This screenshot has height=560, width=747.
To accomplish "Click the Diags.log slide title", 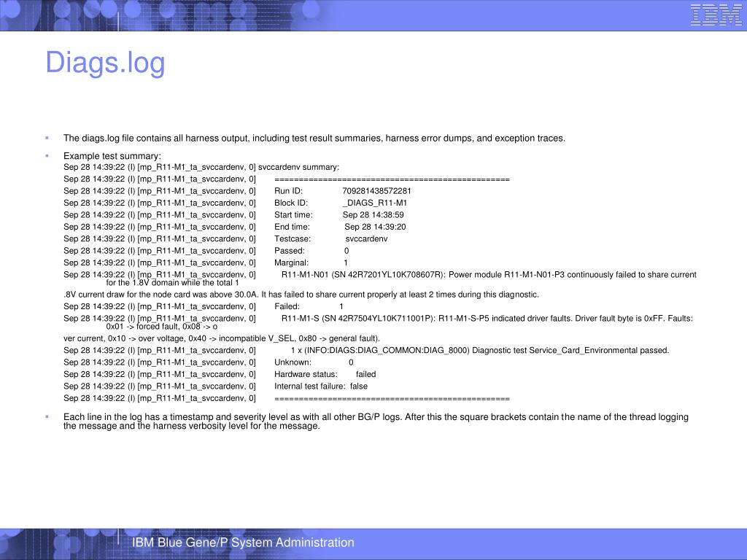I will coord(105,63).
